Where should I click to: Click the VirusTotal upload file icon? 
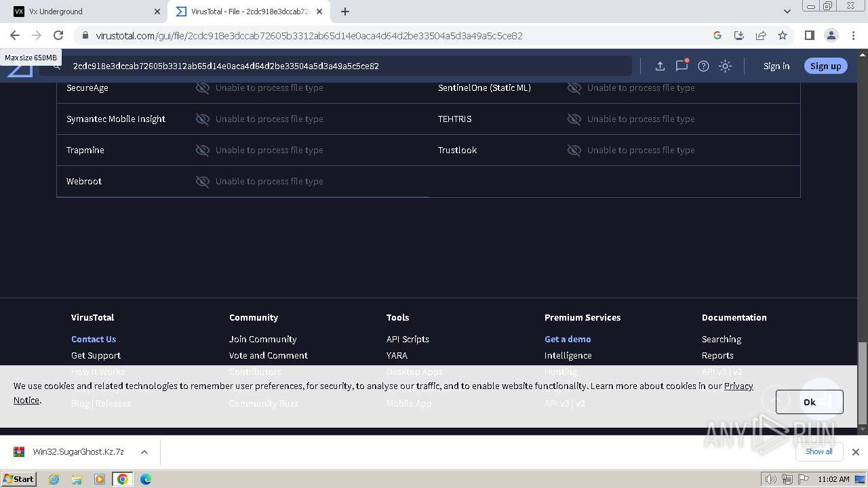click(x=659, y=66)
